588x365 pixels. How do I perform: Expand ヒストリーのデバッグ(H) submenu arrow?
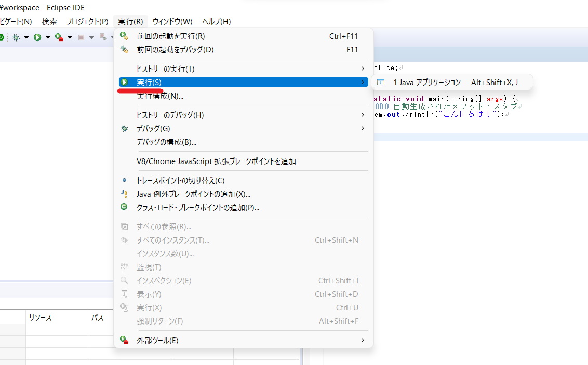(x=362, y=115)
